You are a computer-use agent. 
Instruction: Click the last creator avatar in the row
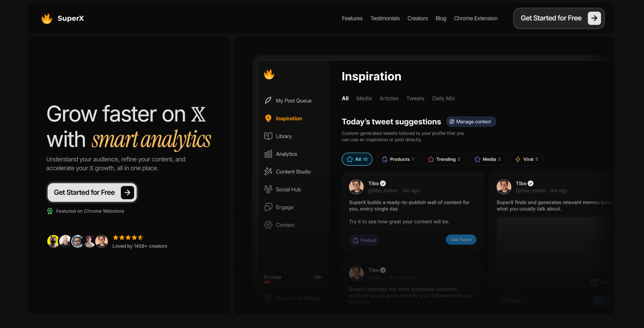click(x=101, y=241)
